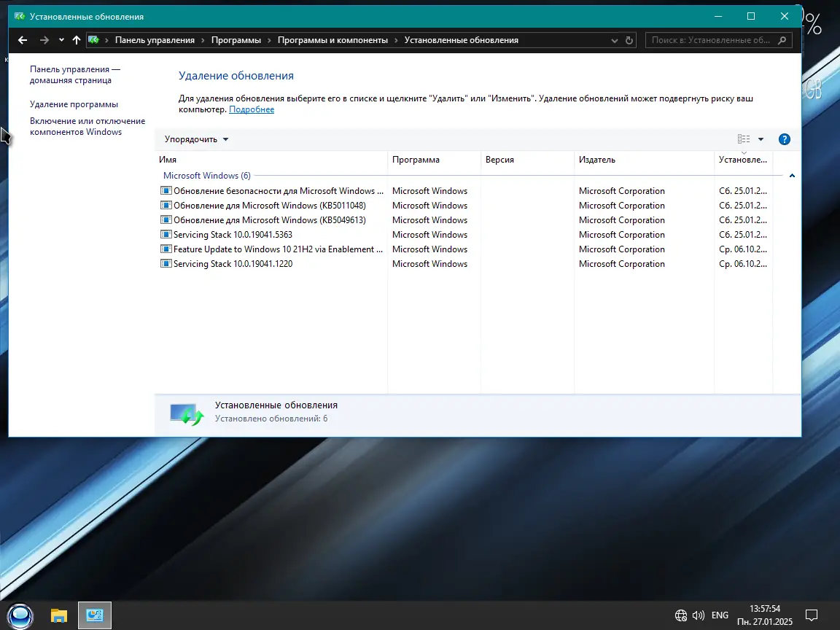
Task: Select "Servicing Stack 10.0.19041.5363"
Action: 464,235
